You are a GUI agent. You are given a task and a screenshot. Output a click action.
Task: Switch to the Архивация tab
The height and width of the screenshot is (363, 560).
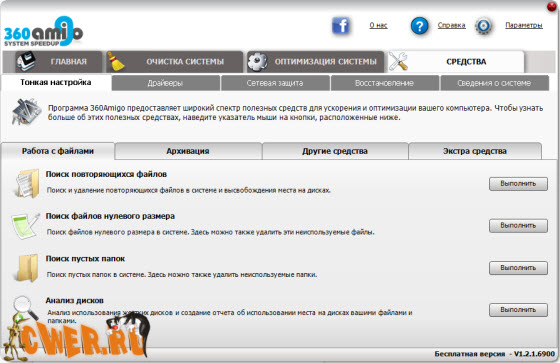pos(188,151)
